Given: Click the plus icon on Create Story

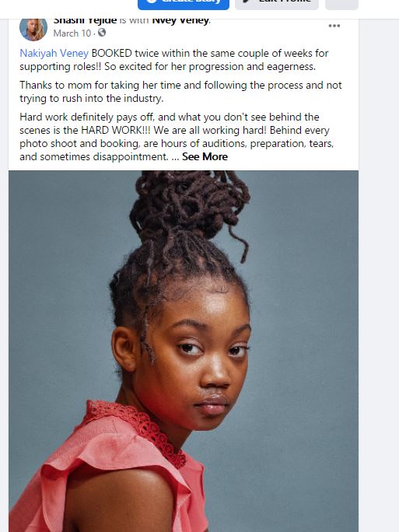Looking at the screenshot, I should (x=152, y=1).
